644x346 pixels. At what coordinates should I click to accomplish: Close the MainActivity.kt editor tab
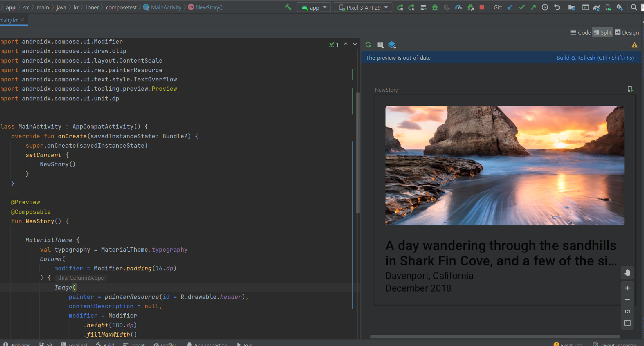[22, 20]
